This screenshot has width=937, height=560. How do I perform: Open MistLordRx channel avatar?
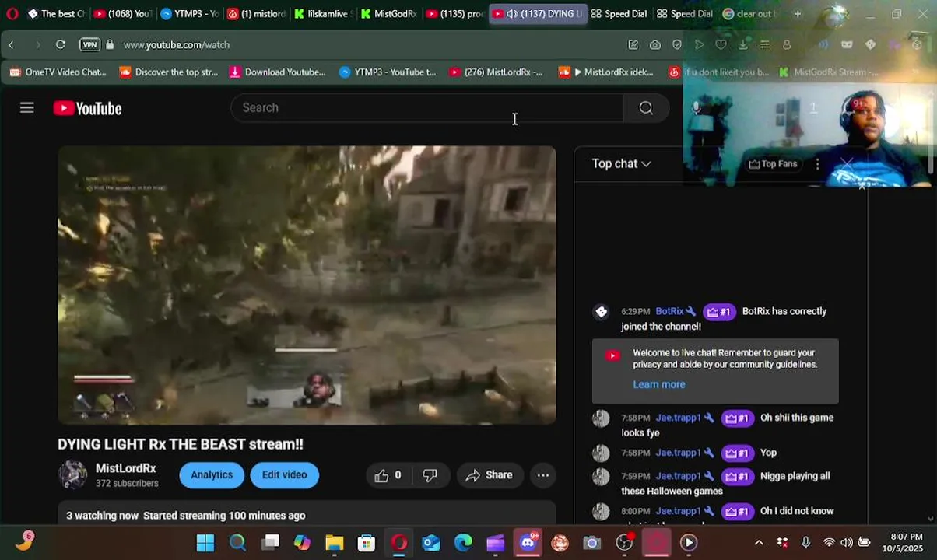tap(72, 475)
